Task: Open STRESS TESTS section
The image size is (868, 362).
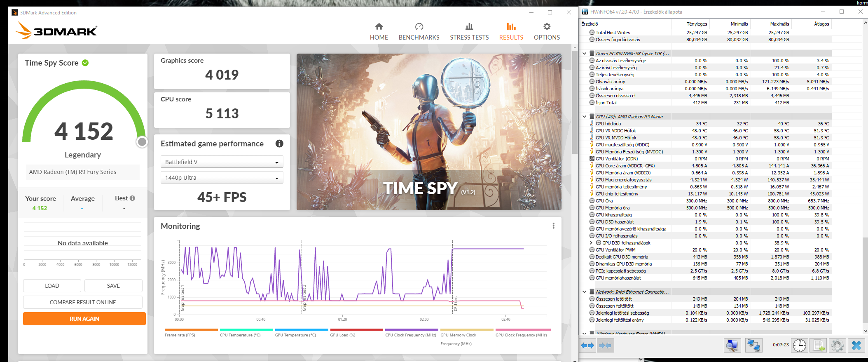Action: (469, 32)
